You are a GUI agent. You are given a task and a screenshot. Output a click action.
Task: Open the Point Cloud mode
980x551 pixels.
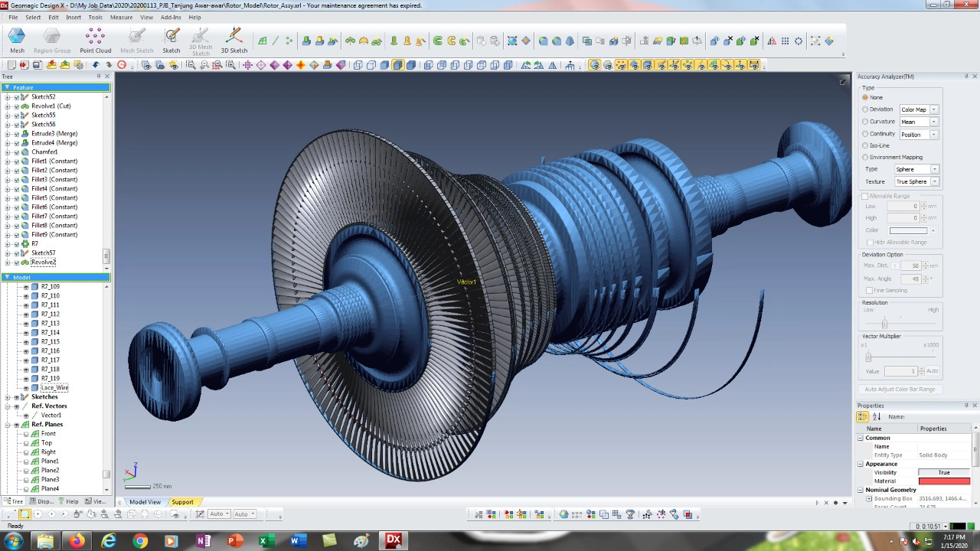click(x=96, y=41)
